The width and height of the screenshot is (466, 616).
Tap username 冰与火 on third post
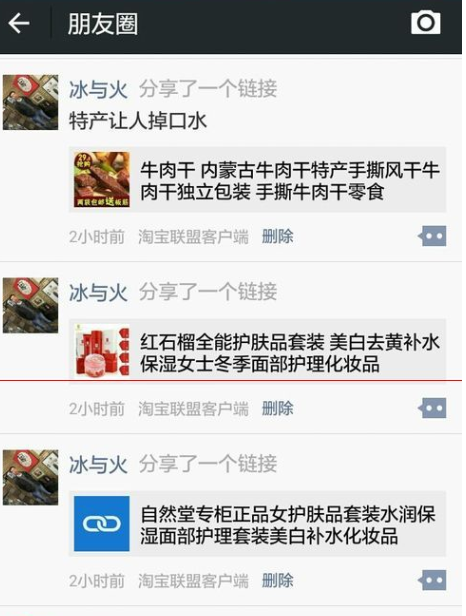point(98,465)
